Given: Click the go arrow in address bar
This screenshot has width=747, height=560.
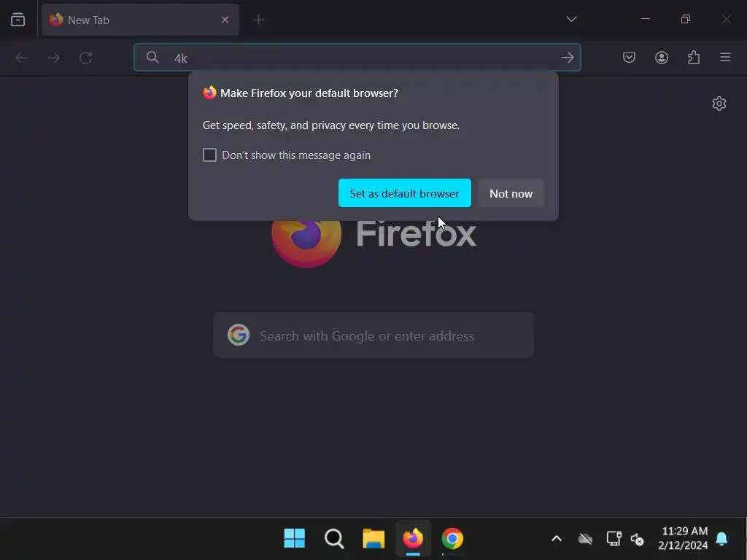Looking at the screenshot, I should 567,58.
